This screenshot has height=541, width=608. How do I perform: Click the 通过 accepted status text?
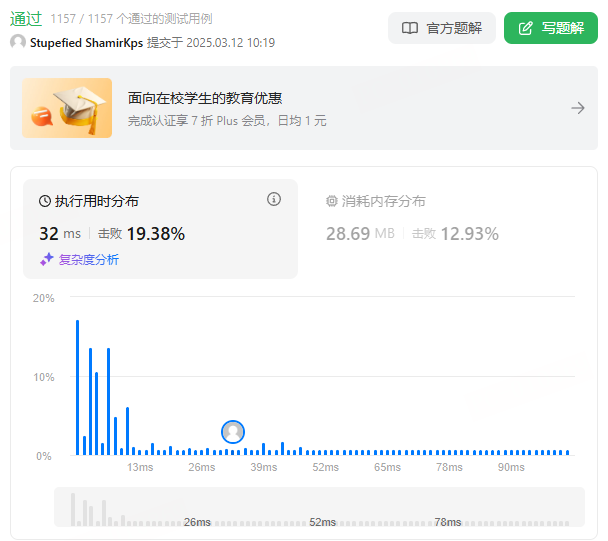click(26, 19)
